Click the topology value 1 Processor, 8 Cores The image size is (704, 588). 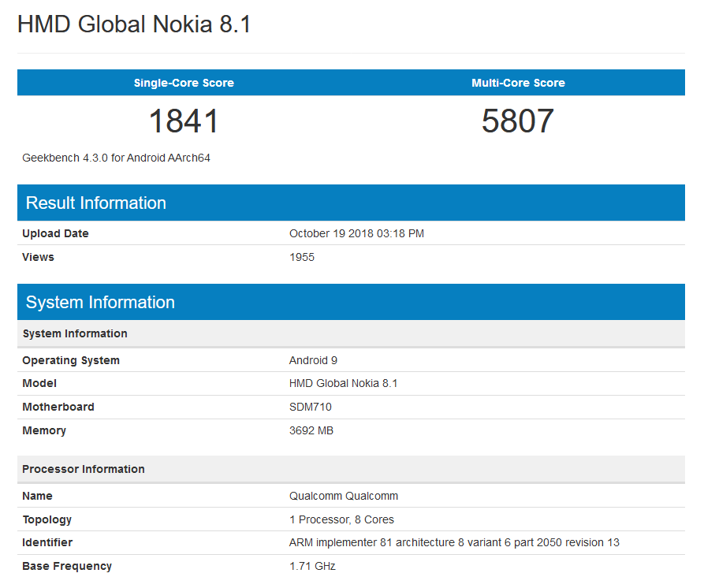point(341,519)
